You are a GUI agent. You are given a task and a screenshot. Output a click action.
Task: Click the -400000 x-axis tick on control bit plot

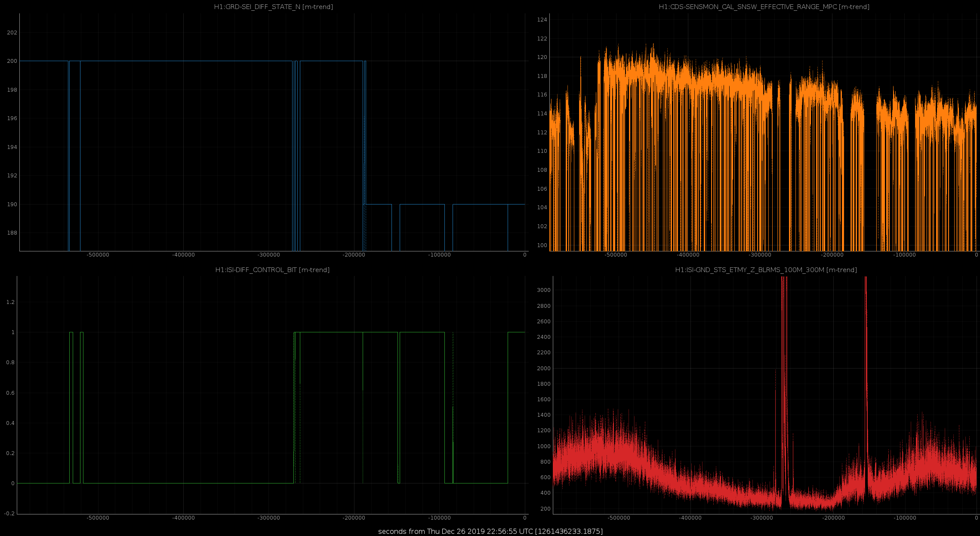(x=183, y=518)
